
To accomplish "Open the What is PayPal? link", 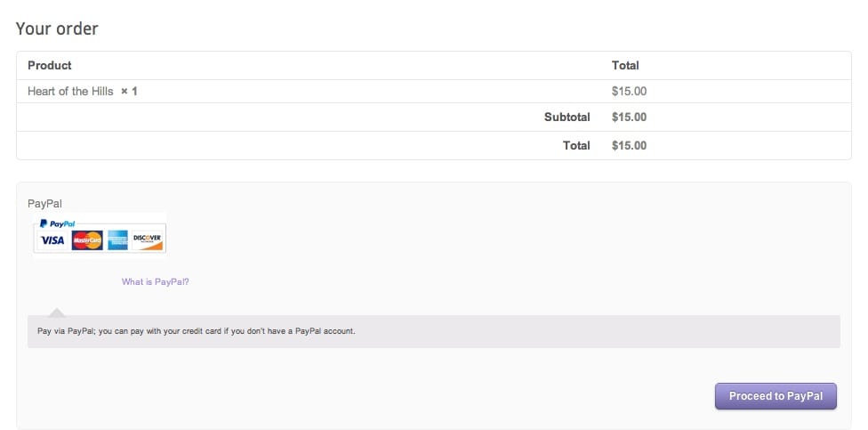I will (x=156, y=281).
